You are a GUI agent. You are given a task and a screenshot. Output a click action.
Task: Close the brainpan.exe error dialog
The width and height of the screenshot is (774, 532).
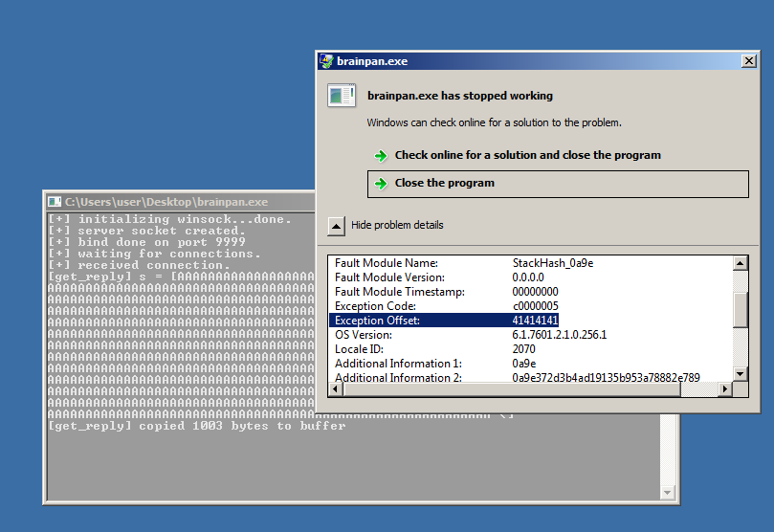pyautogui.click(x=749, y=60)
